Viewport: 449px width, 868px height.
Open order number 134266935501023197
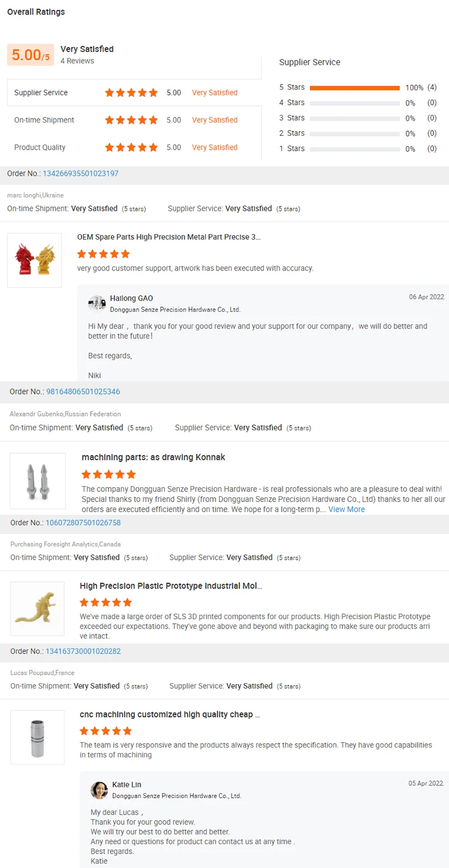pyautogui.click(x=80, y=174)
